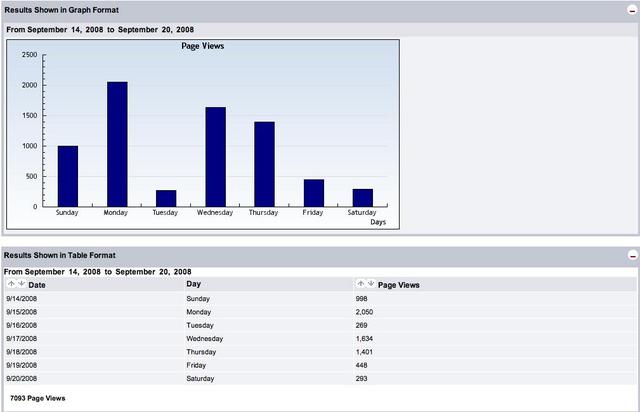Select the 9/20/2008 date cell

tap(22, 379)
